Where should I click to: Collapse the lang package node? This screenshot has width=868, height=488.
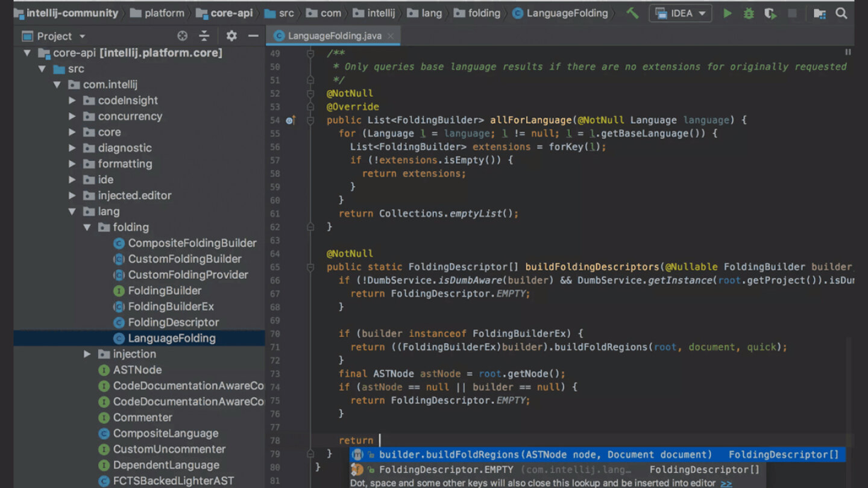[72, 211]
